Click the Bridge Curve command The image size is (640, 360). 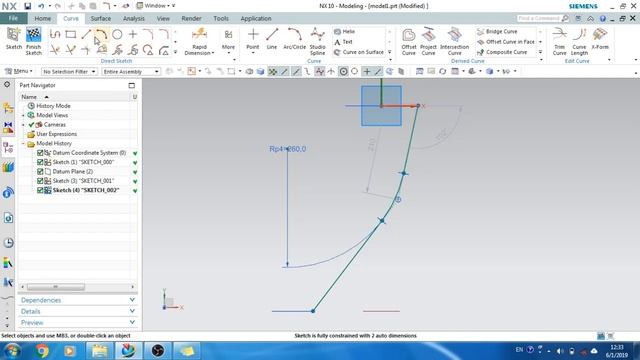497,31
